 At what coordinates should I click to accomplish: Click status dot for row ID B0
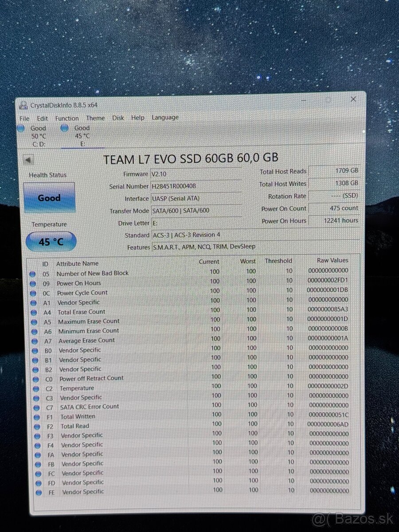coord(35,351)
